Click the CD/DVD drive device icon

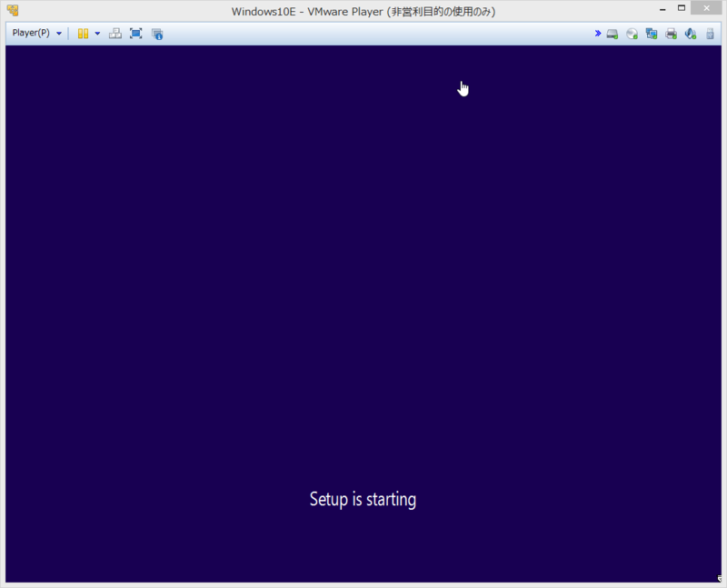[632, 34]
